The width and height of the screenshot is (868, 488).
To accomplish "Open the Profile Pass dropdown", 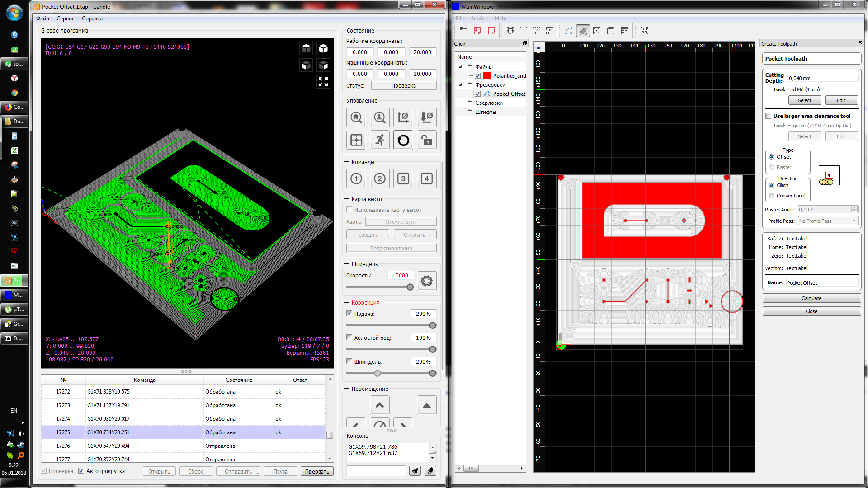I will (x=828, y=221).
